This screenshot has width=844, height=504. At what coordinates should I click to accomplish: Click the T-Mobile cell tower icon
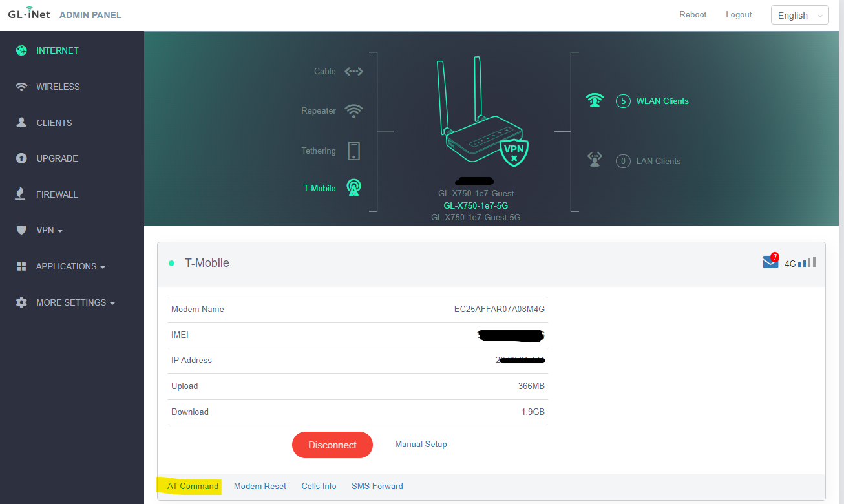pos(353,188)
